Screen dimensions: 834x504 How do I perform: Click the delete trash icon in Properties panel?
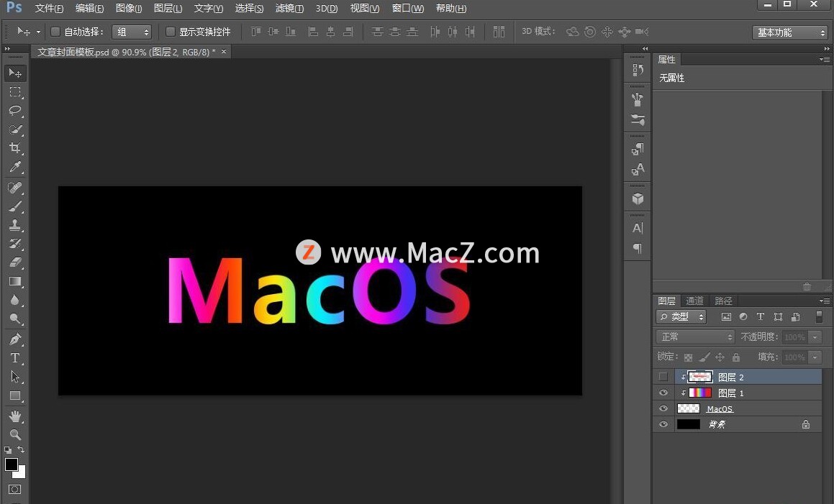tap(807, 287)
